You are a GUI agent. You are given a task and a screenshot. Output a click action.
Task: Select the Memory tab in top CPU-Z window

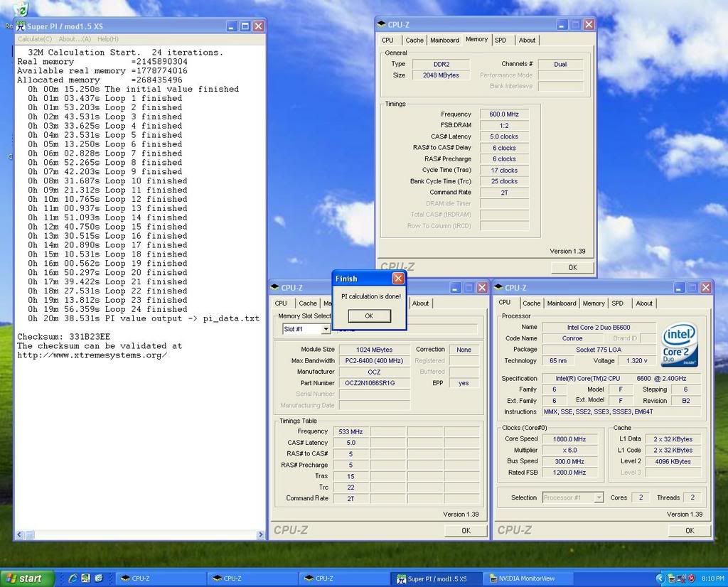[x=476, y=40]
